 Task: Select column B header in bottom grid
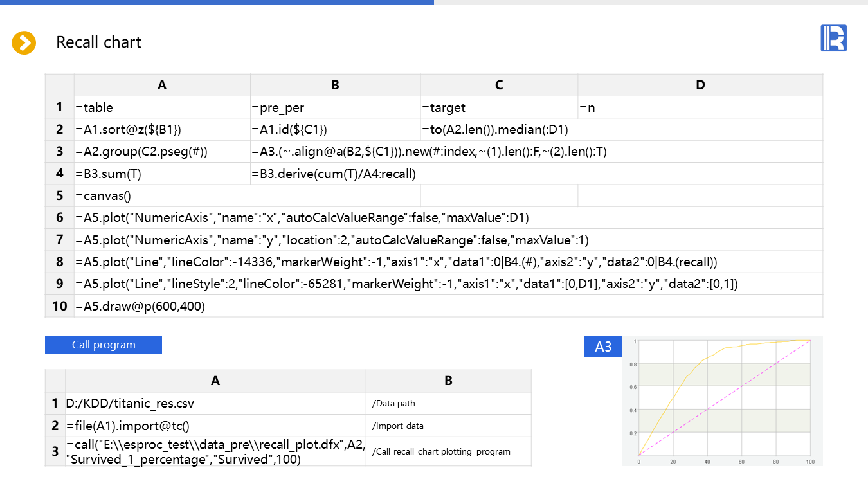coord(448,381)
